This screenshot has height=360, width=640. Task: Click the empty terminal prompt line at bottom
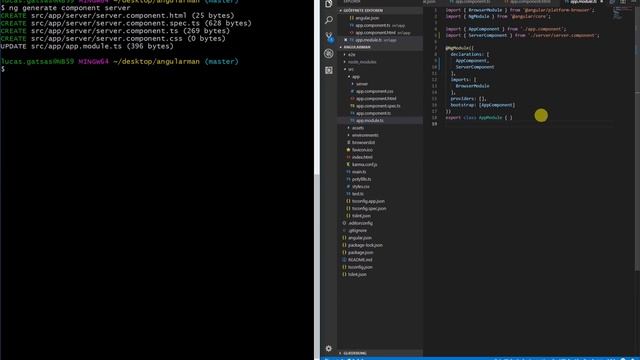click(3, 69)
